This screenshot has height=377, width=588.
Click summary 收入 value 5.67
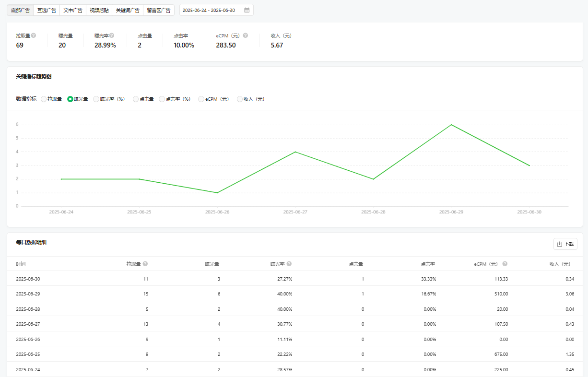tap(277, 45)
